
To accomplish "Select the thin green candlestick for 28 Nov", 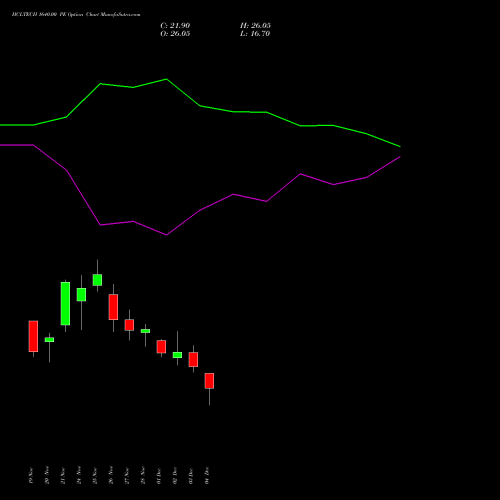I will coord(145,331).
